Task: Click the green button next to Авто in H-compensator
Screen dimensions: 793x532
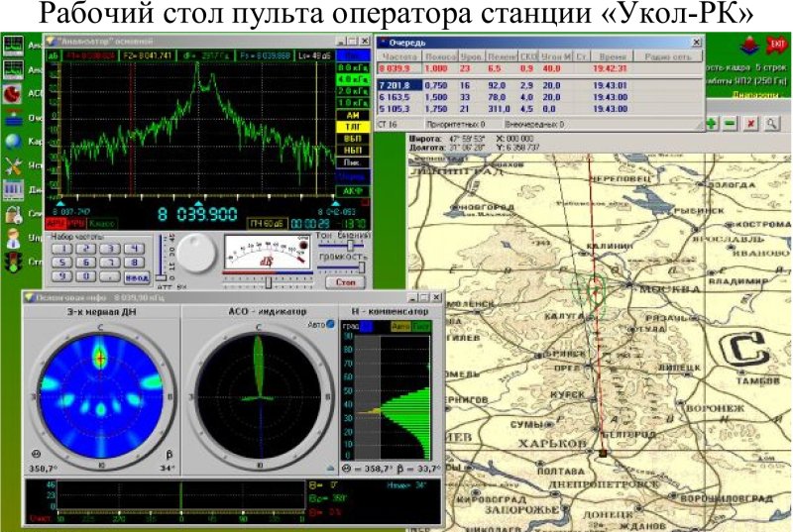Action: (x=420, y=326)
